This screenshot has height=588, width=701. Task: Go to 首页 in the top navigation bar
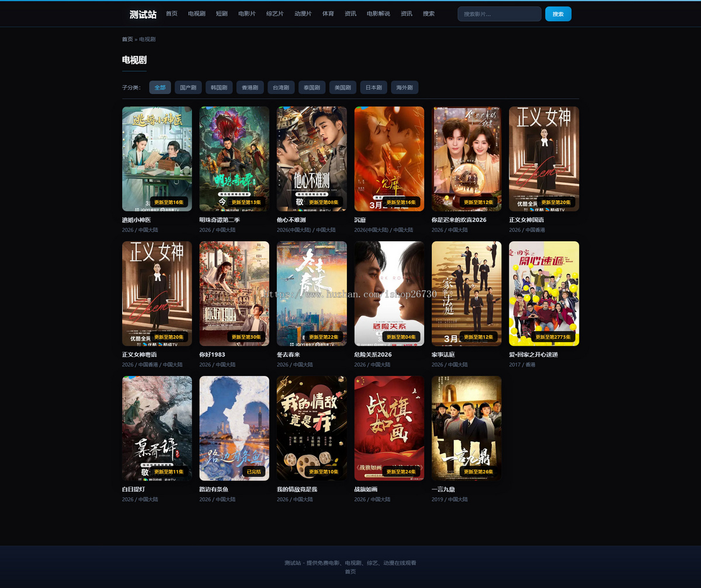coord(172,13)
